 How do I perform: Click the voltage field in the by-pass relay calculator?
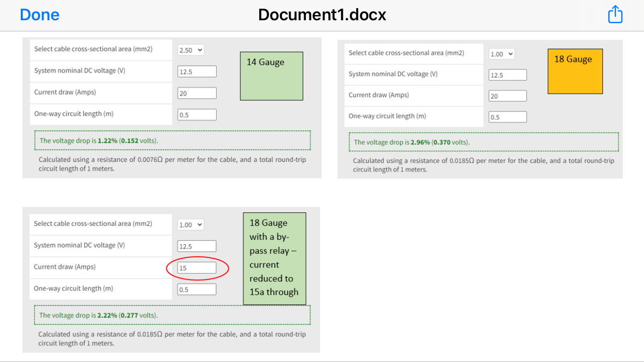197,246
